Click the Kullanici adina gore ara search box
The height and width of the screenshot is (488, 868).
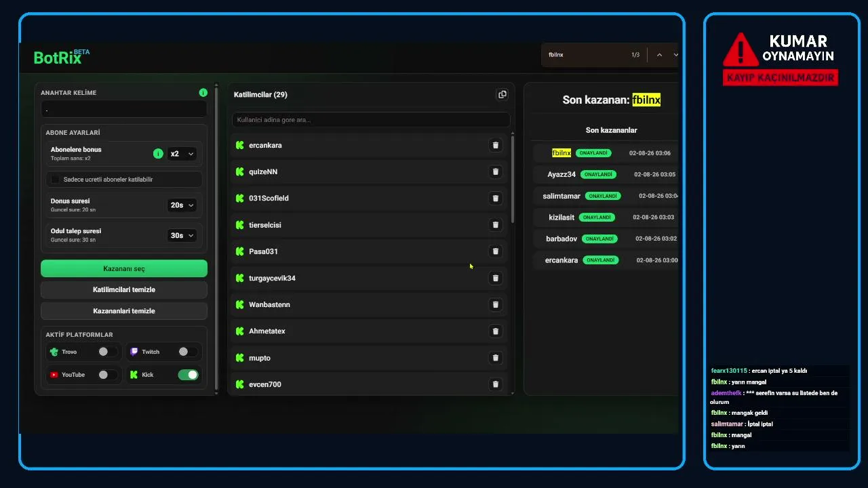coord(371,120)
